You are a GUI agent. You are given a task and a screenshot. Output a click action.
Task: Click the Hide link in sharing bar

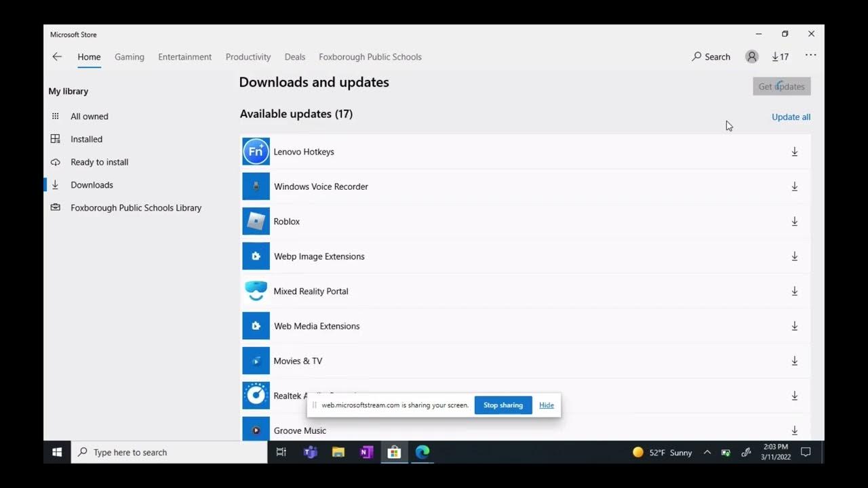547,405
